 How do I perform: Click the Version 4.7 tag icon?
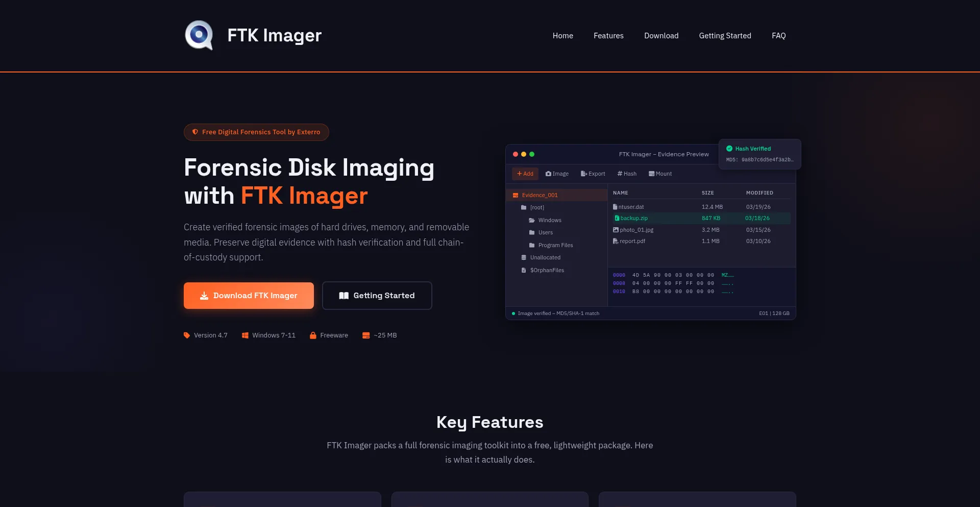click(x=187, y=335)
